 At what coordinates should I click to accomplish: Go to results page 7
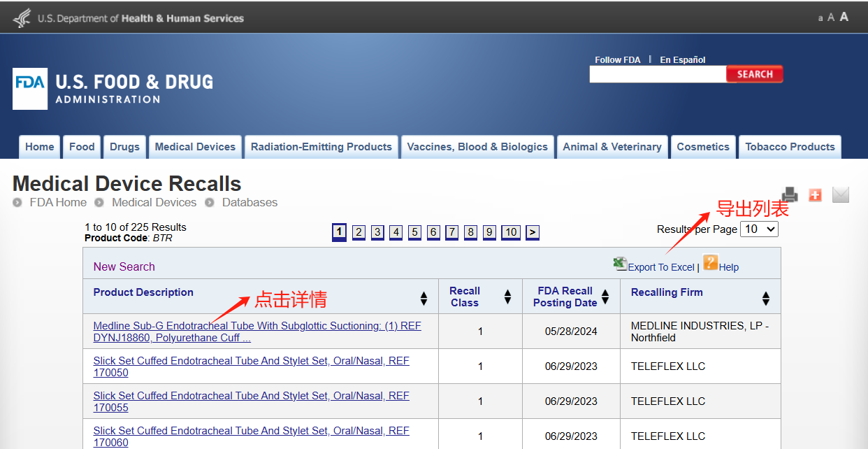coord(452,232)
